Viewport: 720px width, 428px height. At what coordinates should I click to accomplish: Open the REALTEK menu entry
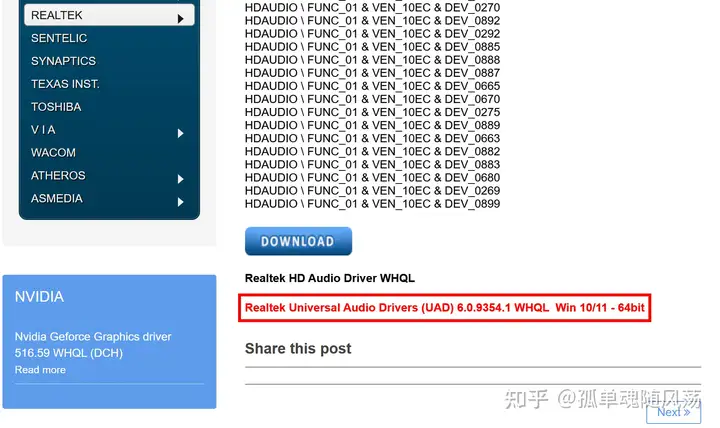(109, 15)
